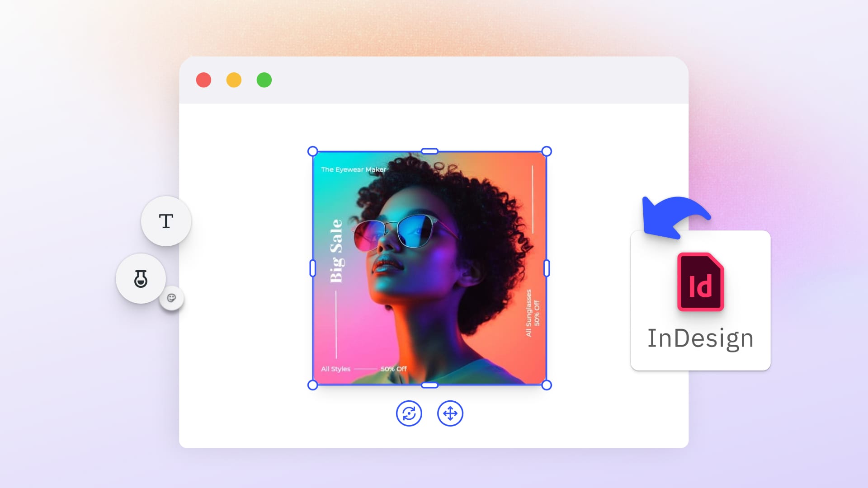Image resolution: width=868 pixels, height=488 pixels.
Task: Click the top-left corner resize handle
Action: [x=312, y=151]
